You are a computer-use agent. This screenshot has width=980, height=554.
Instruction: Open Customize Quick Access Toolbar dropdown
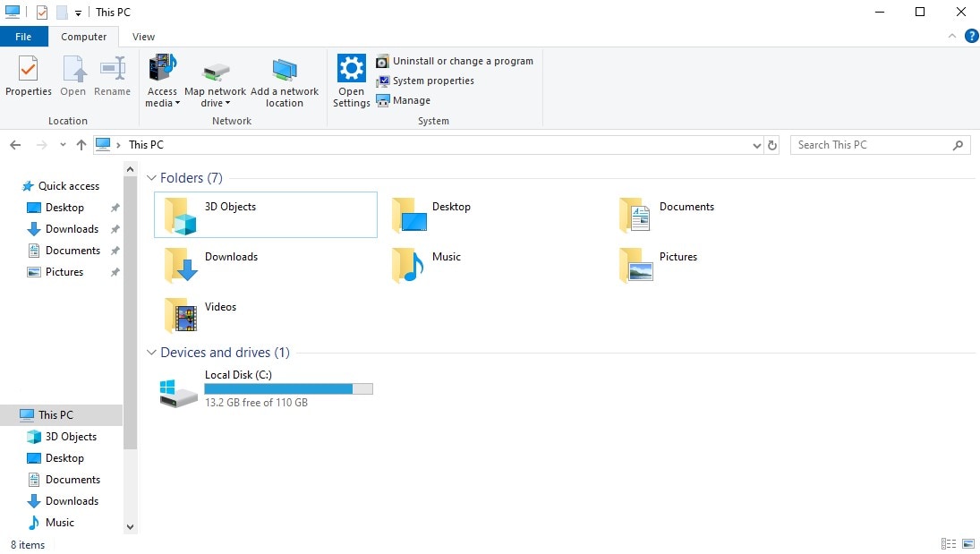click(x=78, y=13)
